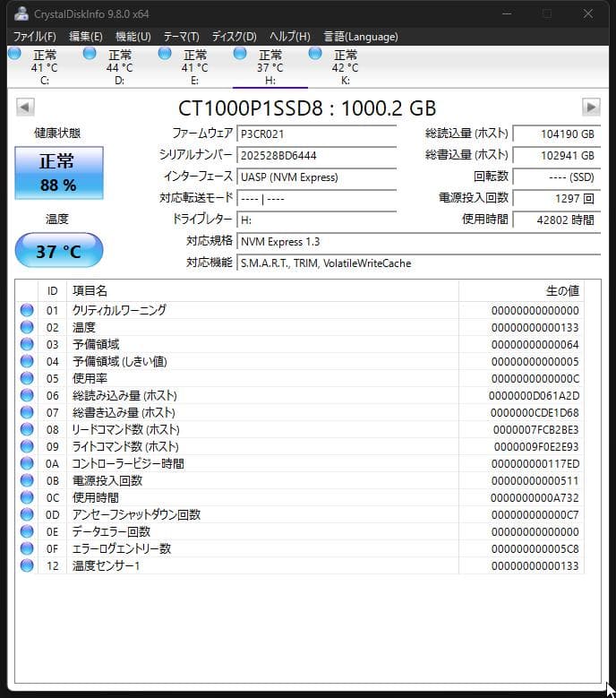Screen dimensions: 616x698
Task: Select the エラーログエントリー数 row
Action: coord(300,548)
